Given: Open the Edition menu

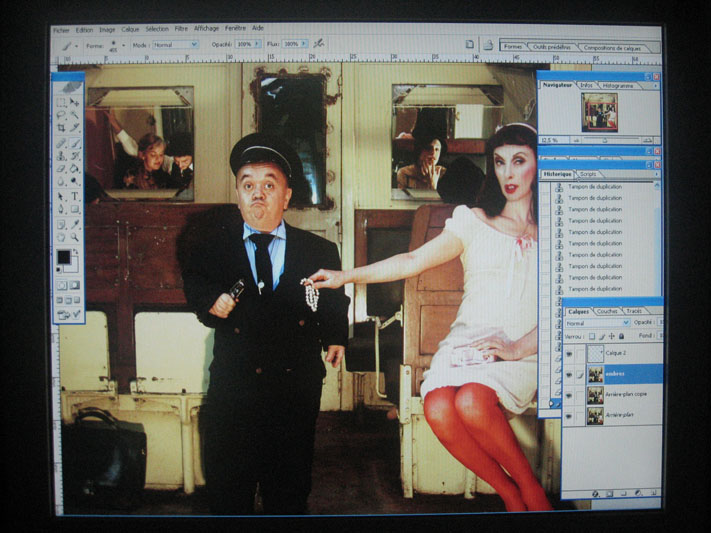Looking at the screenshot, I should tap(84, 30).
